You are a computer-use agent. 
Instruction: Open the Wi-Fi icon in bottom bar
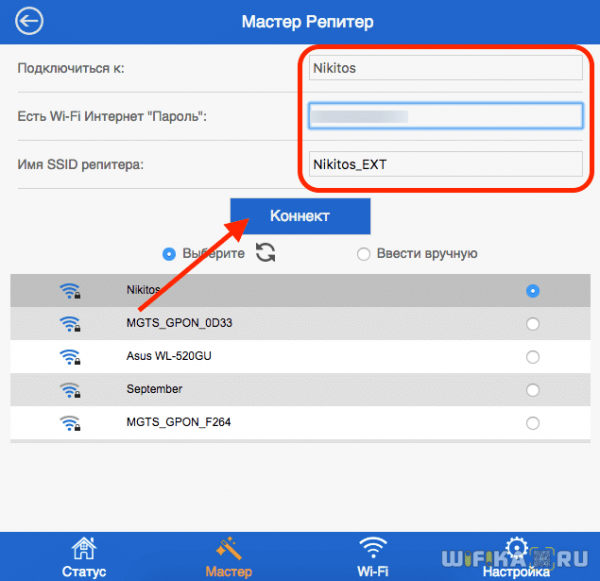[x=373, y=547]
